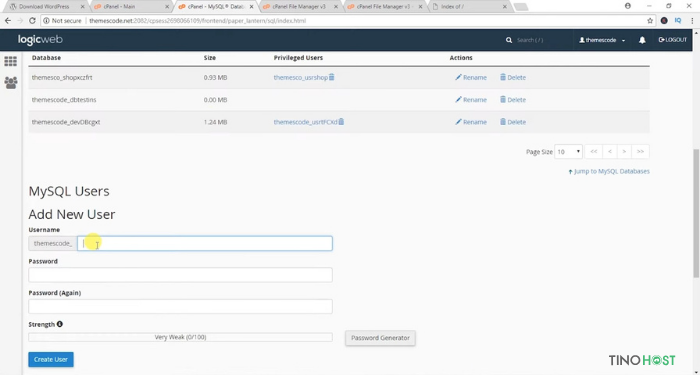Select themescode_devDBcgxt database name
The width and height of the screenshot is (700, 375).
point(66,122)
